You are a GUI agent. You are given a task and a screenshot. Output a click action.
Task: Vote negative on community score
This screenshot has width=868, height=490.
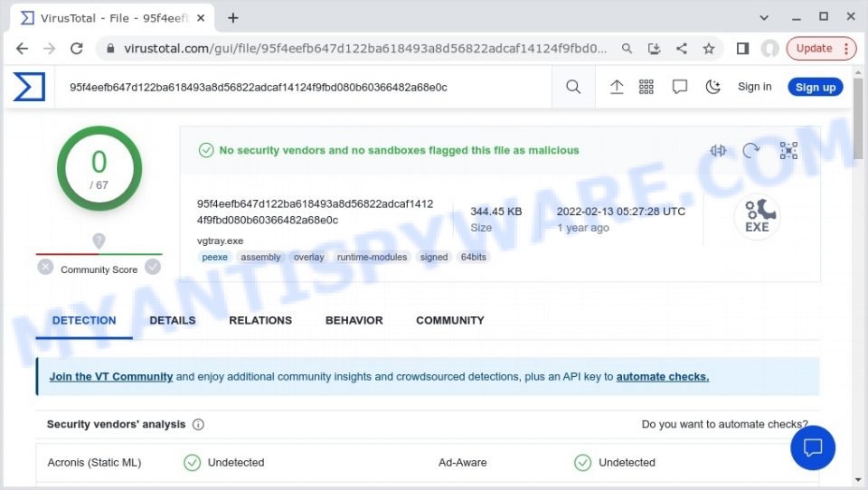coord(45,268)
